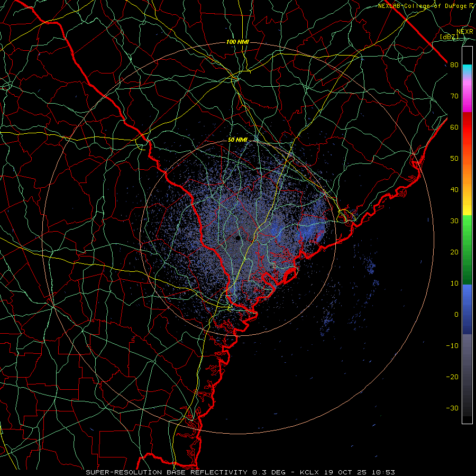Click the "50 NMI" range ring label
The width and height of the screenshot is (476, 476).
coord(237,140)
